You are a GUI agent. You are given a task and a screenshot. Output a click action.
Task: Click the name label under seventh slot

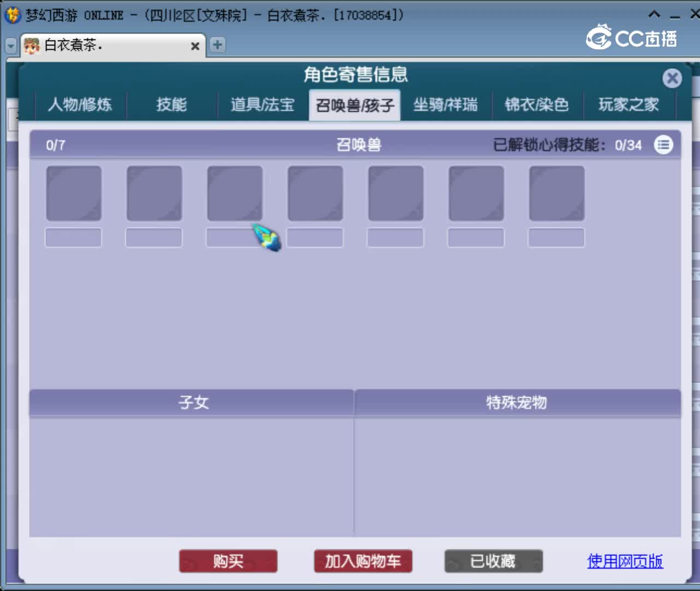point(556,237)
